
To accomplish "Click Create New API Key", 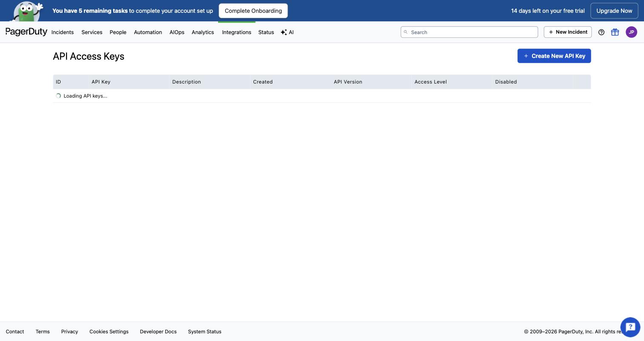I will 554,56.
